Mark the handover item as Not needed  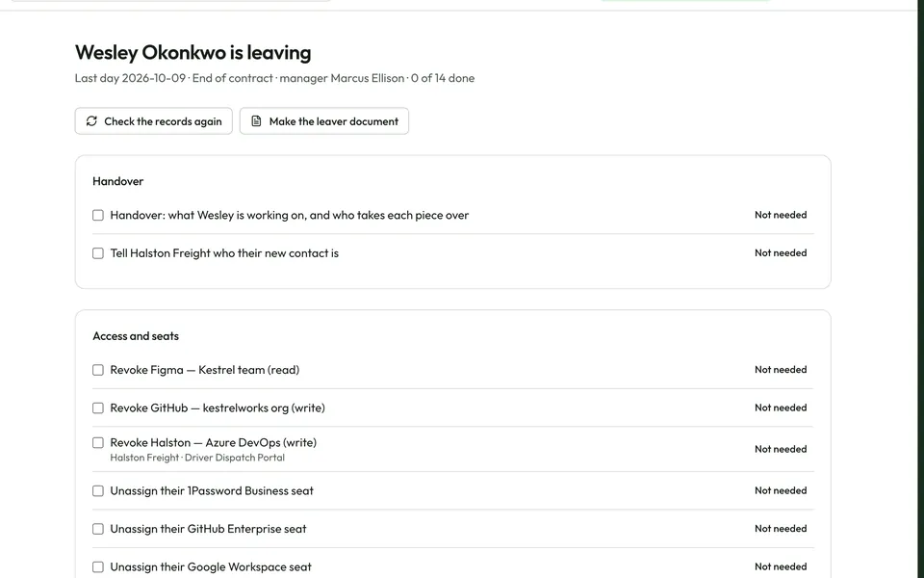click(x=781, y=215)
